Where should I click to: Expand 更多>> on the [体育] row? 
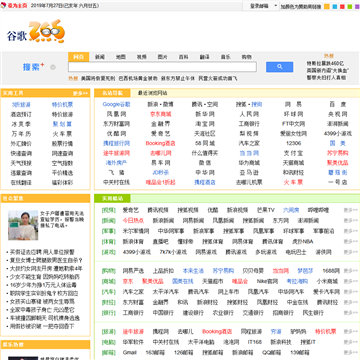point(351,241)
